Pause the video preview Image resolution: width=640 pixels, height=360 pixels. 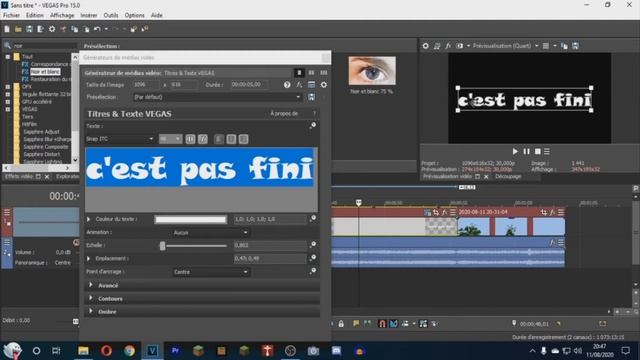[x=527, y=151]
